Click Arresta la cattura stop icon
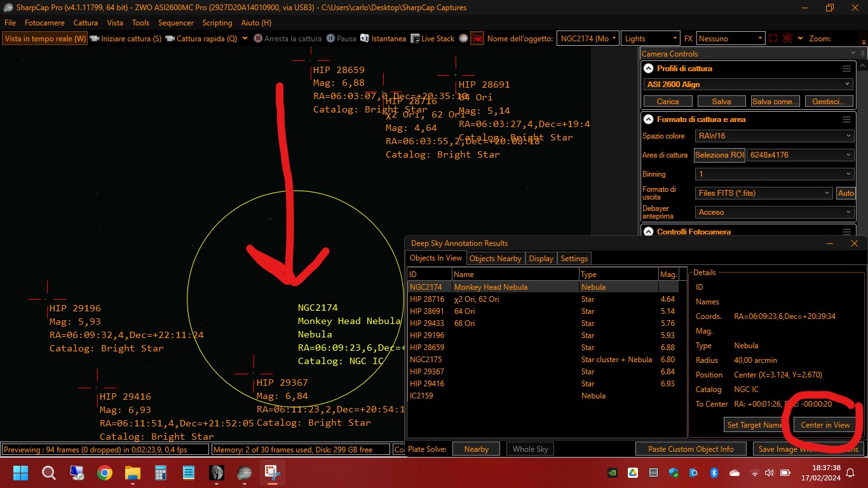The height and width of the screenshot is (488, 868). pos(258,39)
